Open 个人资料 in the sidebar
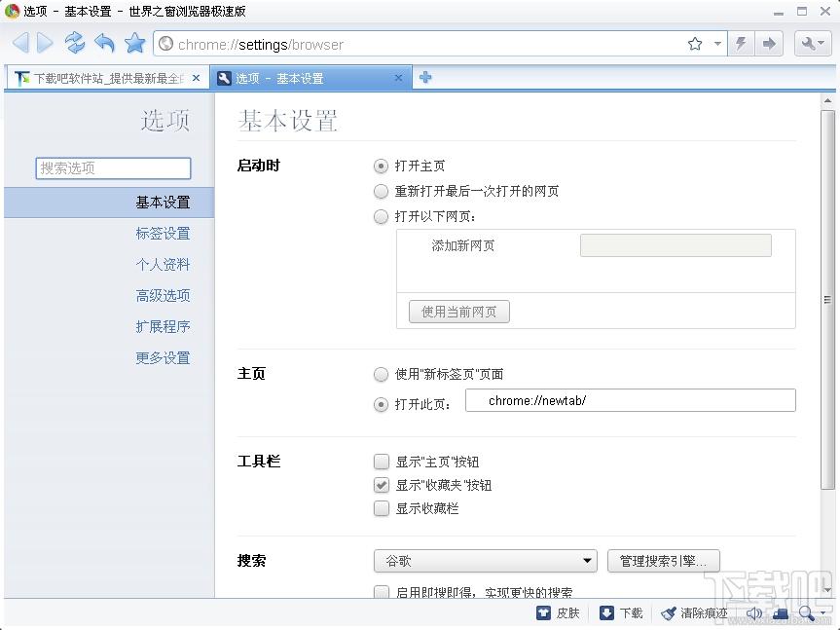Image resolution: width=840 pixels, height=630 pixels. tap(163, 265)
